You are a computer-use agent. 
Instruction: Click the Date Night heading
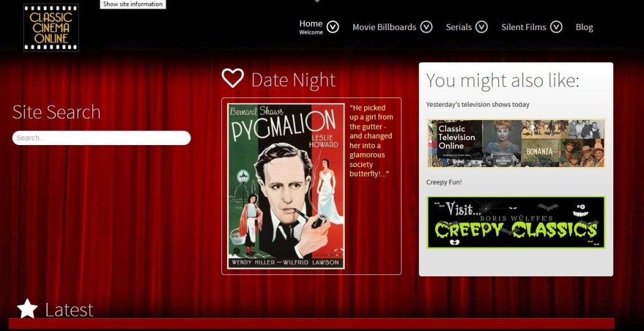click(293, 80)
